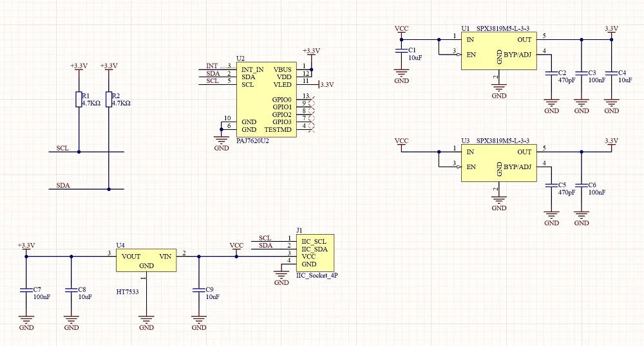Click the INT net label at U2

pyautogui.click(x=212, y=66)
